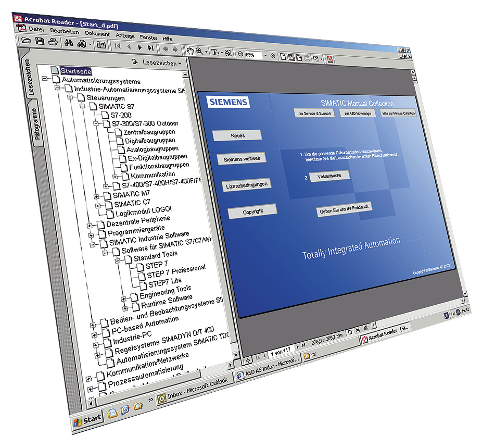The height and width of the screenshot is (448, 482).
Task: Click the Actual Size page icon
Action: (283, 57)
